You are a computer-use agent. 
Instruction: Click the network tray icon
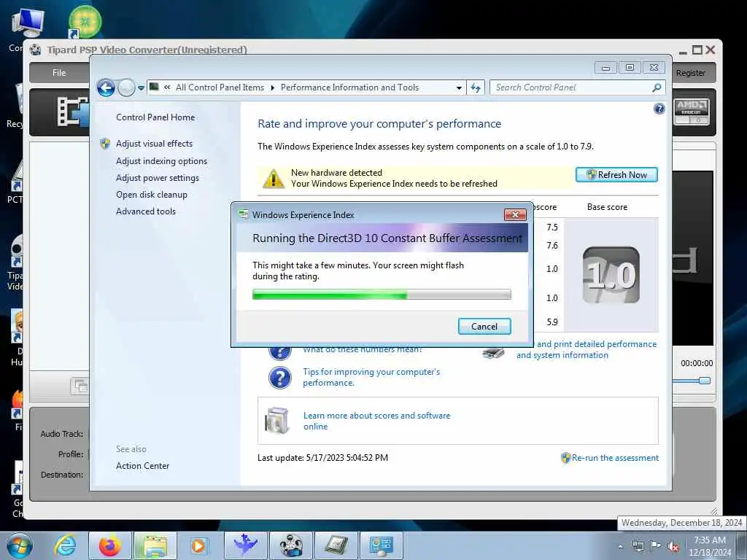pyautogui.click(x=638, y=546)
